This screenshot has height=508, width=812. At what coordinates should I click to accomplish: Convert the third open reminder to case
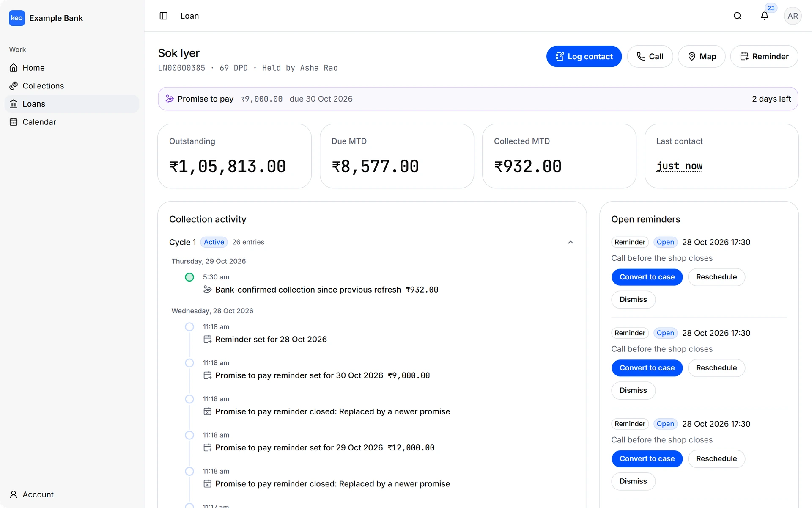[647, 459]
